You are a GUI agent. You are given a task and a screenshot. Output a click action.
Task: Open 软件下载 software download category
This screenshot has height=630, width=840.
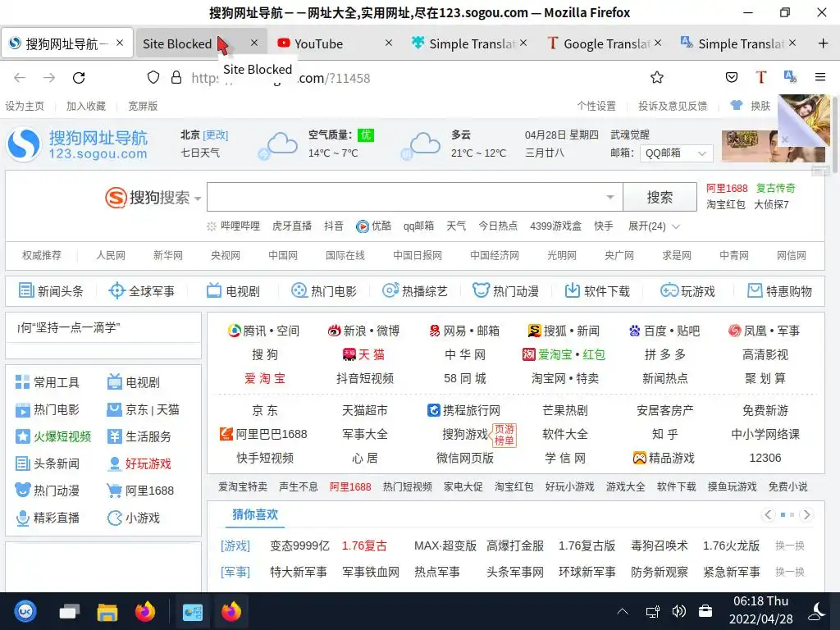[597, 291]
